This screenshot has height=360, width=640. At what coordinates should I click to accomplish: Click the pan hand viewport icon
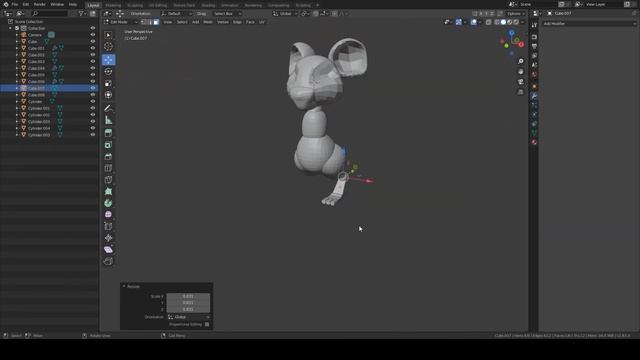tap(520, 72)
